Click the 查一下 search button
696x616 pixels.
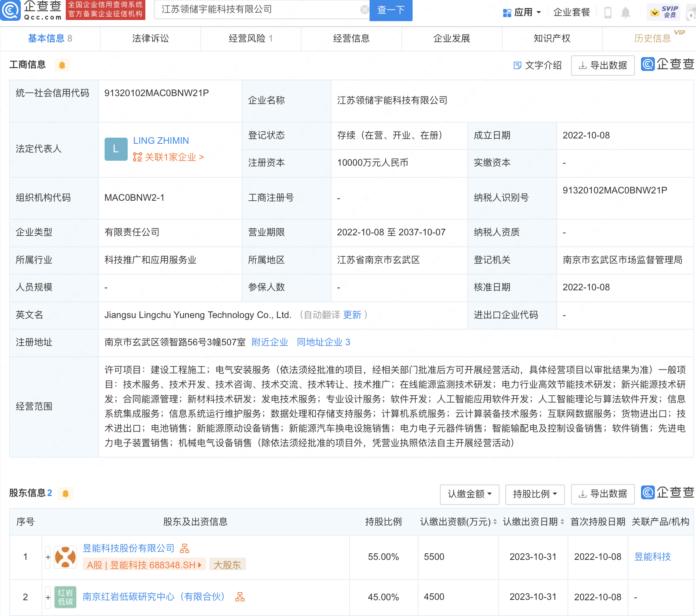[391, 10]
